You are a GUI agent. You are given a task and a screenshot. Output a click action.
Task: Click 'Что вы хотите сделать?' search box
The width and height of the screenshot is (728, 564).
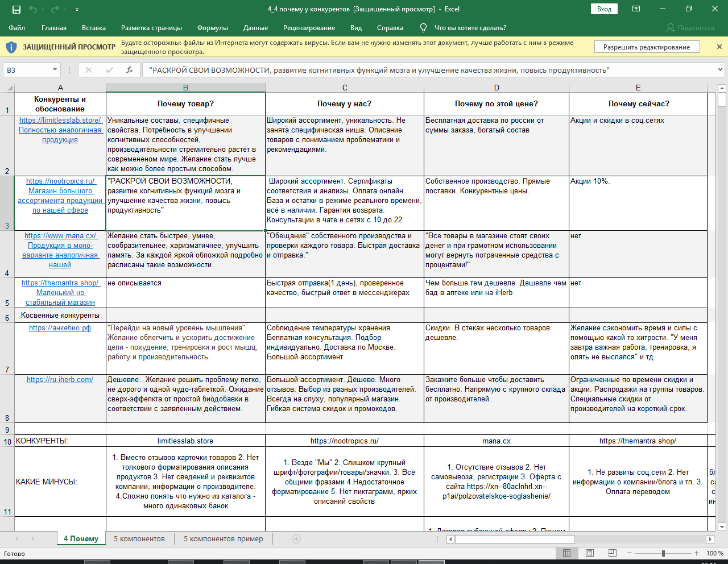(x=470, y=28)
